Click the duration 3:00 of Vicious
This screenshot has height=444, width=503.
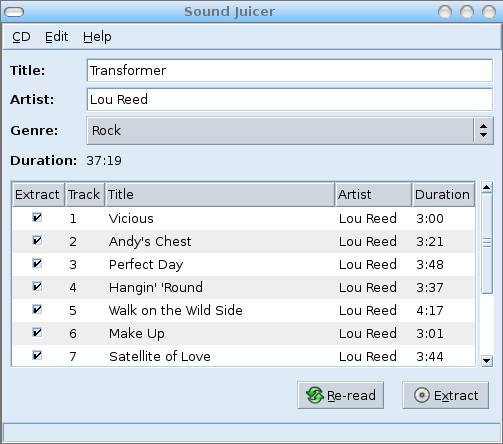430,219
